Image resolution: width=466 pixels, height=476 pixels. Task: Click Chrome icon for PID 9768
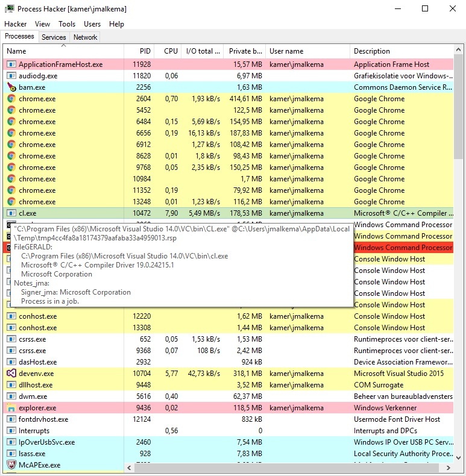tap(11, 168)
